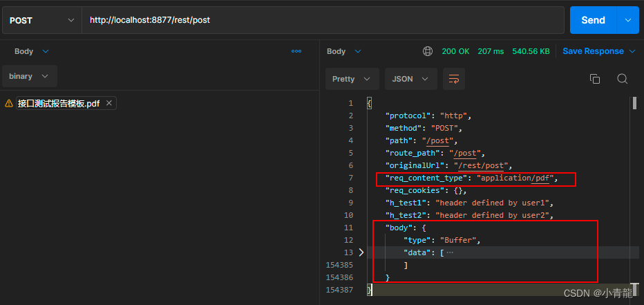The image size is (644, 305).
Task: Expand the collapsed data array arrow
Action: click(361, 252)
